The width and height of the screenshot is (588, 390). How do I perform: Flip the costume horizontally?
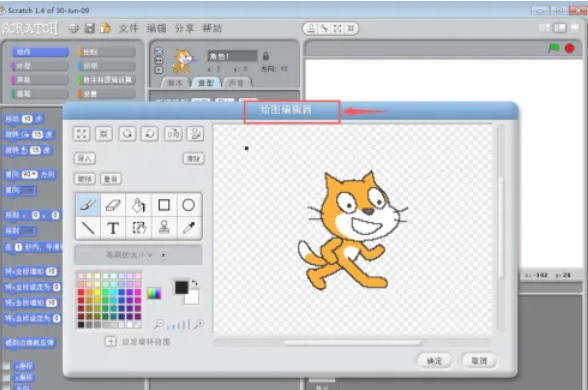[x=173, y=134]
